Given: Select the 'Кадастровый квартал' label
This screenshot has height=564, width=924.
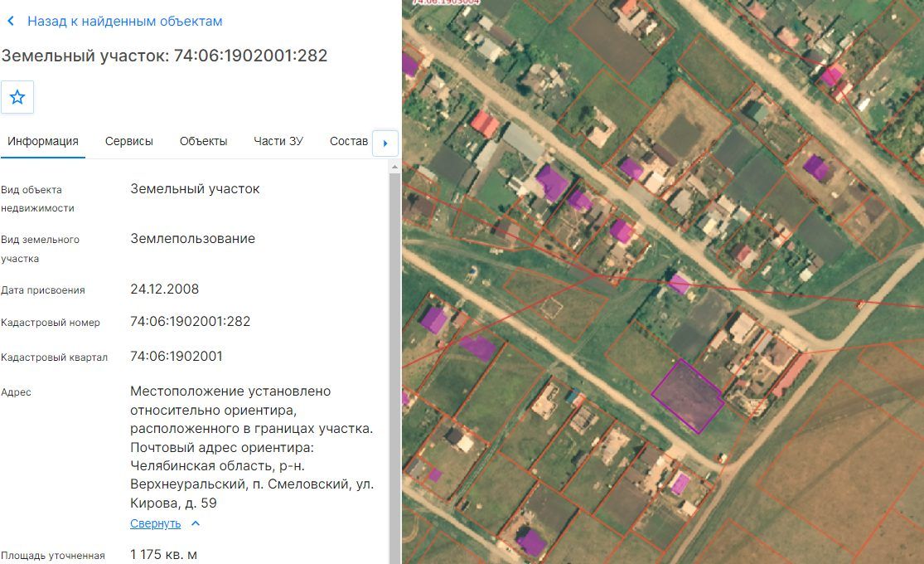Looking at the screenshot, I should point(54,357).
